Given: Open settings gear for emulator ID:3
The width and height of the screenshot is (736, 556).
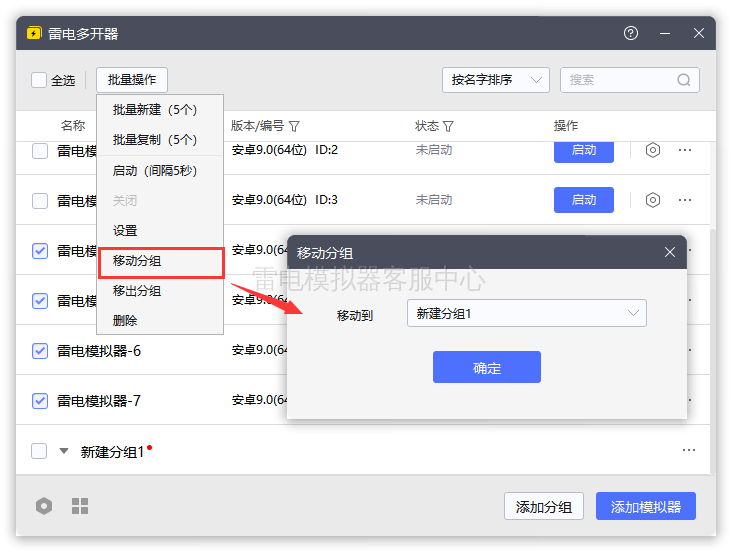Looking at the screenshot, I should [x=652, y=200].
